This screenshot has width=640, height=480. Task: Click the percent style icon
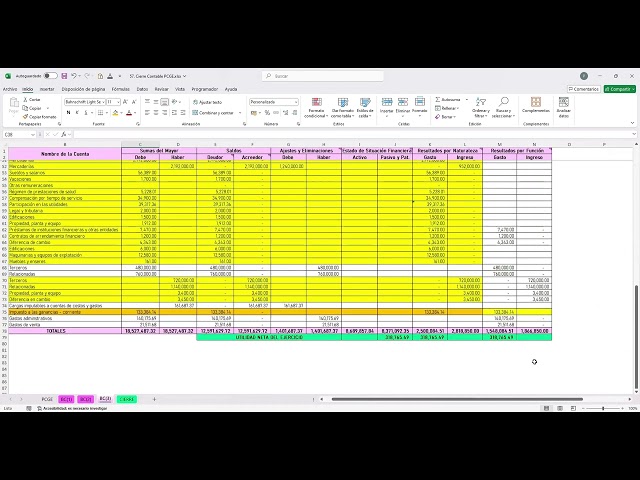[x=267, y=113]
